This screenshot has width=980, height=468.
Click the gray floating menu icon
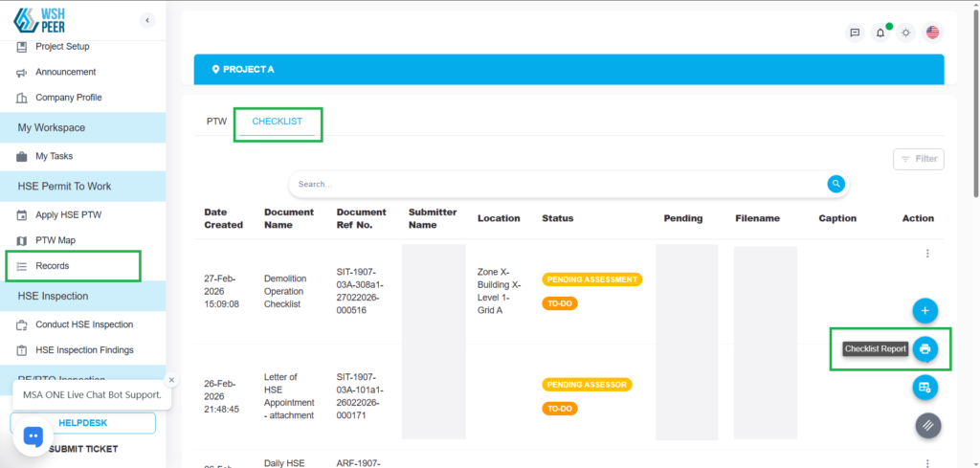coord(927,426)
